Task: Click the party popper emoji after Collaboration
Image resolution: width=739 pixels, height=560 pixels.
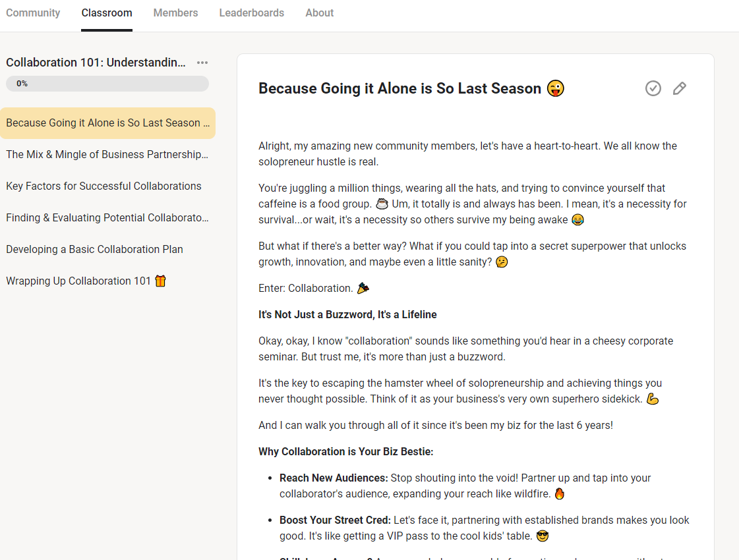Action: pos(363,288)
